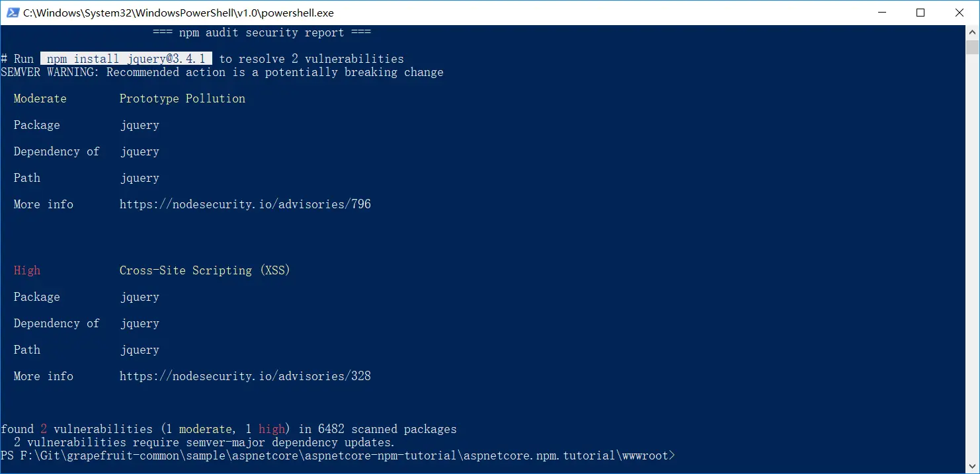Click the Prototype Pollution heading
Viewport: 980px width, 474px height.
click(x=183, y=99)
